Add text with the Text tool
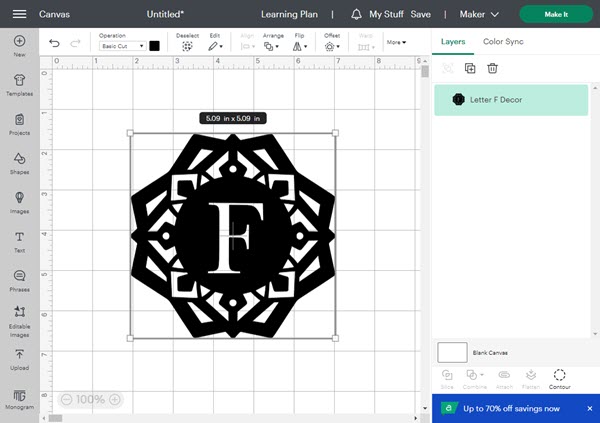600x423 pixels. pyautogui.click(x=19, y=238)
